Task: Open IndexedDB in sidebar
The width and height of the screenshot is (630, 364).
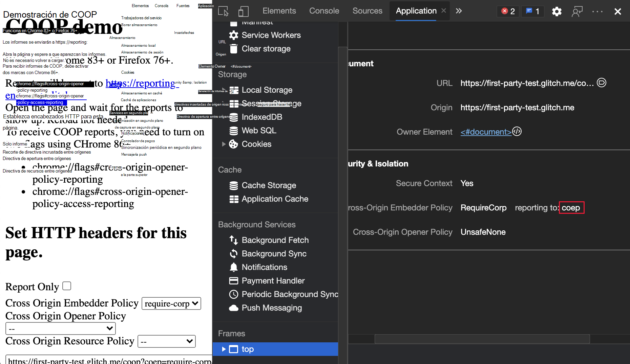Action: (262, 117)
